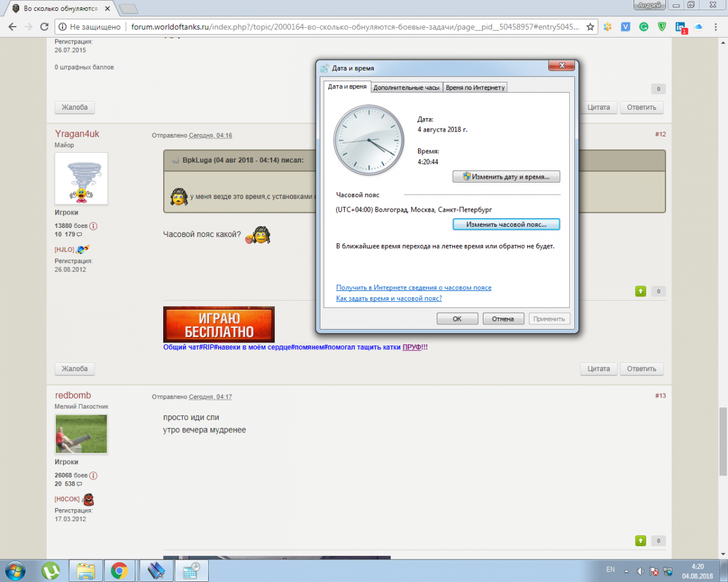728x582 pixels.
Task: Open permalink #12
Action: coord(660,135)
